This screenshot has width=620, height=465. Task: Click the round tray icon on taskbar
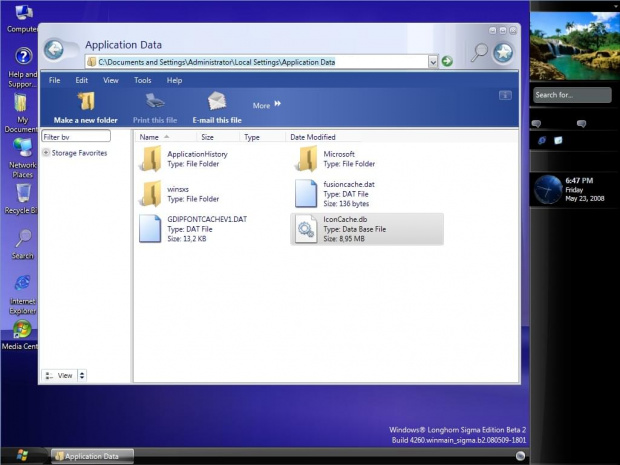point(520,456)
